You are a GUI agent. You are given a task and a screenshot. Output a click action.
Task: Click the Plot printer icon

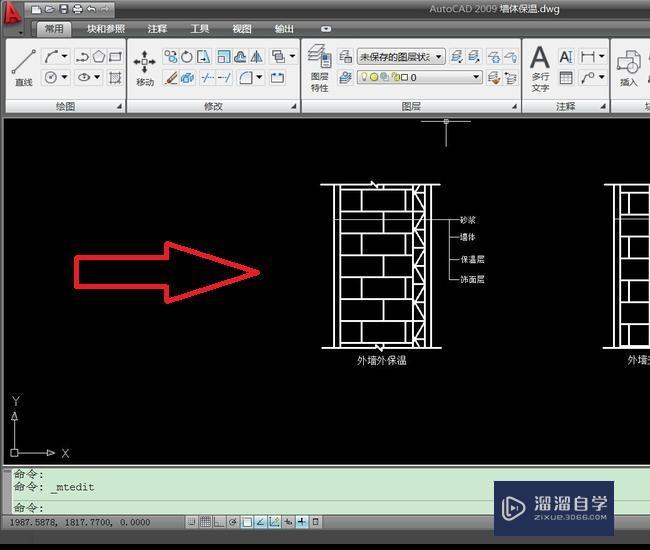(78, 9)
